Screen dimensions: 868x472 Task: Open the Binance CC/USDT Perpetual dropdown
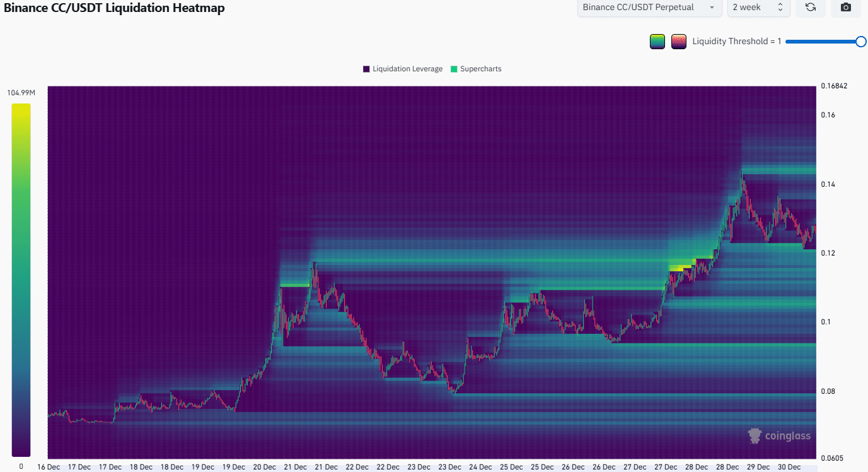click(x=650, y=8)
